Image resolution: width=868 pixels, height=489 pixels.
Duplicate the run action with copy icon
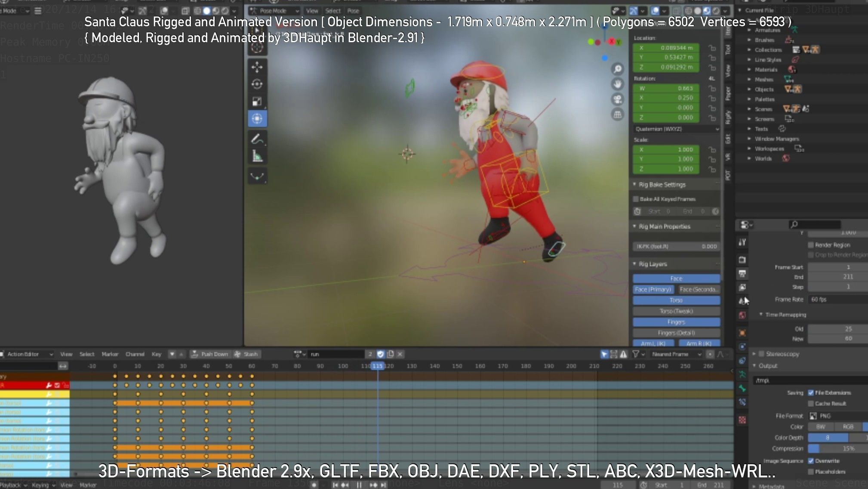[391, 354]
